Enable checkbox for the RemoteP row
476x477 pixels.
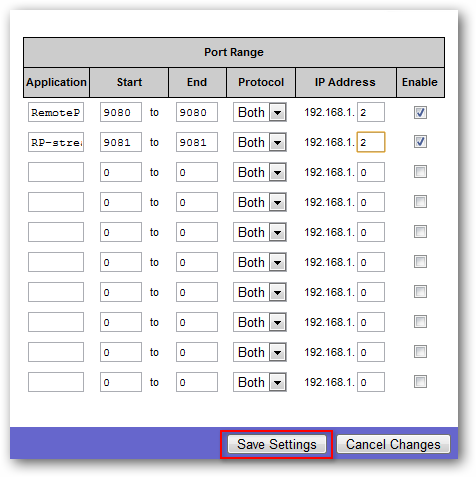(x=420, y=112)
